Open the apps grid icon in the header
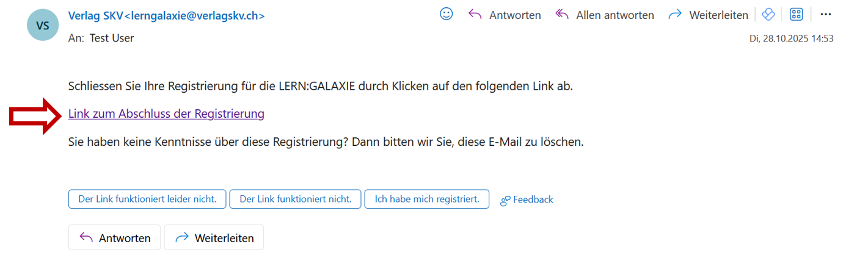The width and height of the screenshot is (868, 266). pos(796,15)
